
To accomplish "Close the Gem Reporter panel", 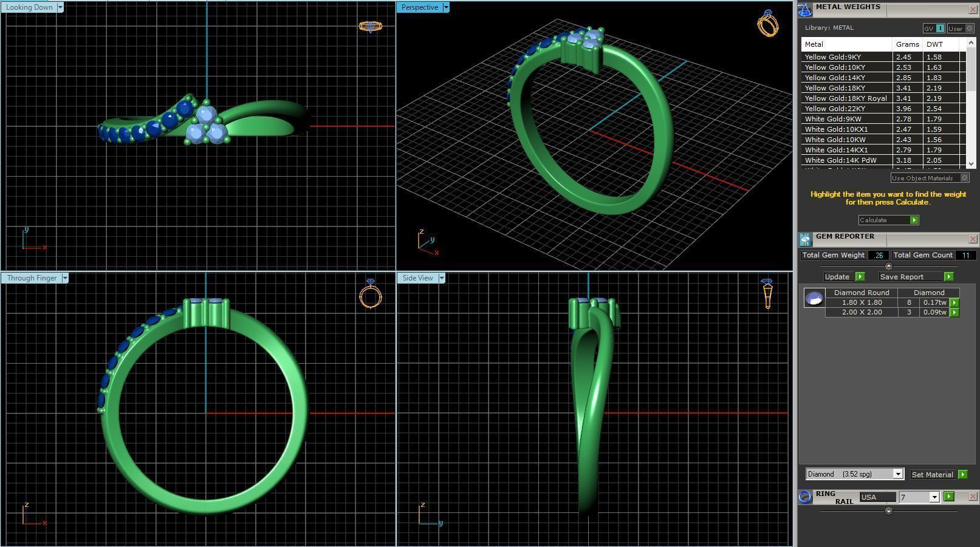I will click(973, 239).
